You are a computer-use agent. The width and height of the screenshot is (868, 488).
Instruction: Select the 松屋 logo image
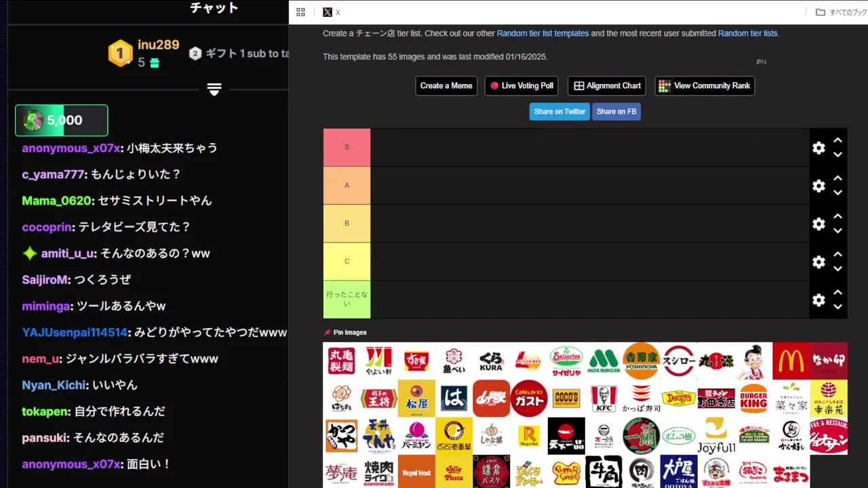tap(416, 398)
